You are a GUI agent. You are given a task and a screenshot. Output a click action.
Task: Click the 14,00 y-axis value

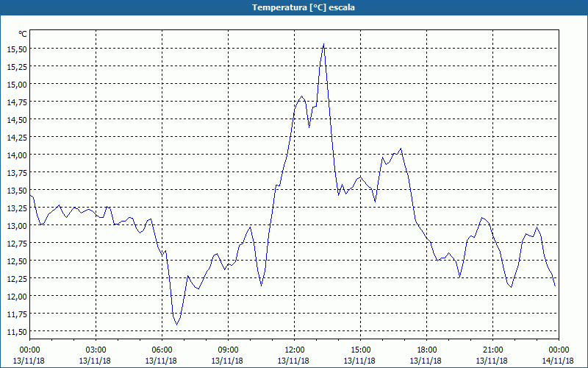(17, 155)
